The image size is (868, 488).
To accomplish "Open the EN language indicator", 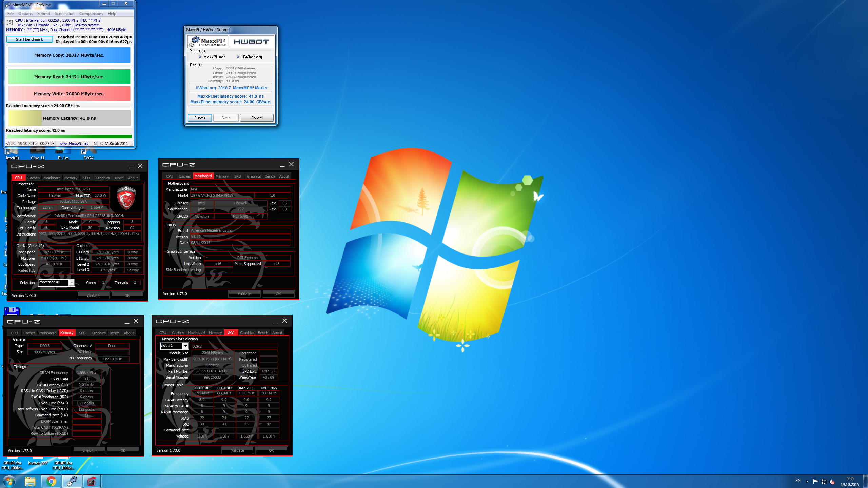I will coord(798,481).
